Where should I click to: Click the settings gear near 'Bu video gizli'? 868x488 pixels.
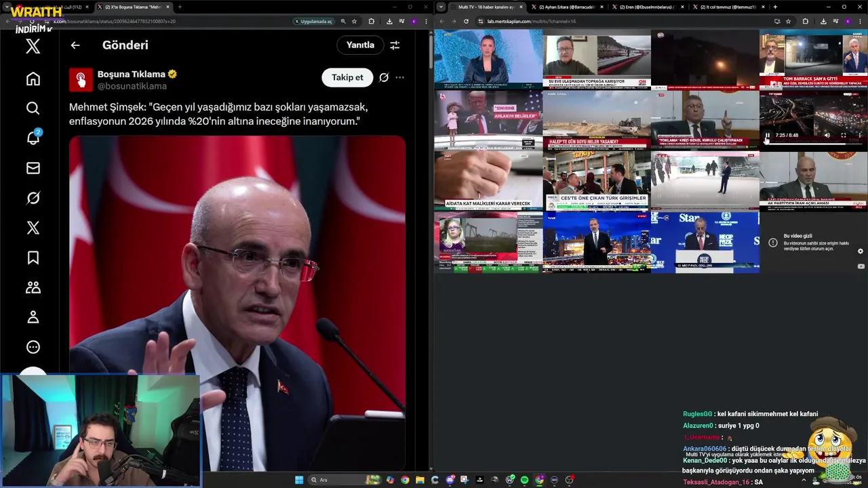pos(861,251)
